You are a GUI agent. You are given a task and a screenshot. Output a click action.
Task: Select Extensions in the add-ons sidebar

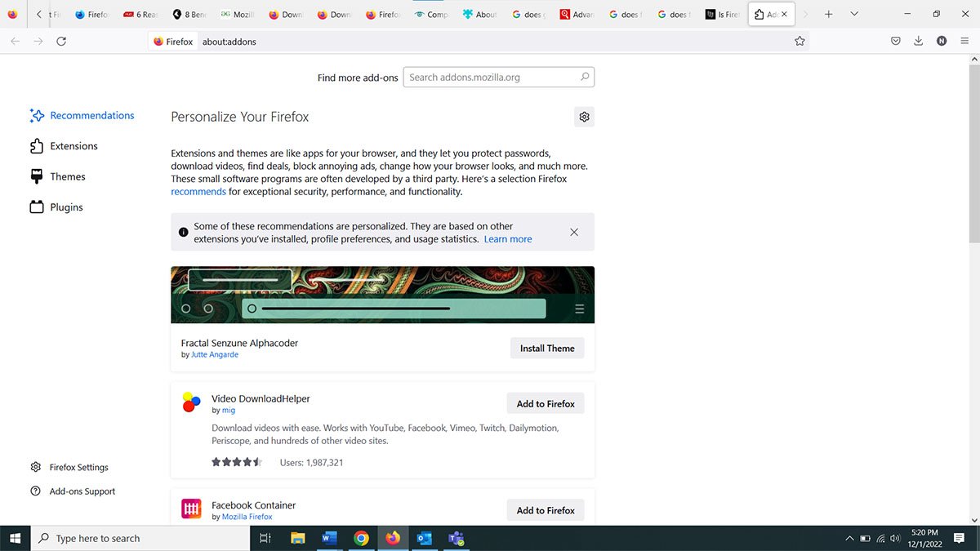[36, 146]
